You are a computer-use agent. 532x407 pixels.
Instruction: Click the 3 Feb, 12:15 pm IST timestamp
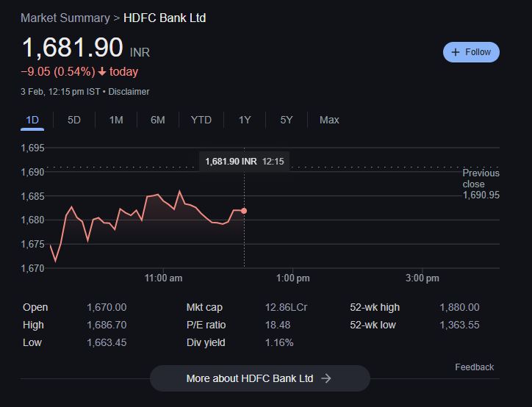60,92
